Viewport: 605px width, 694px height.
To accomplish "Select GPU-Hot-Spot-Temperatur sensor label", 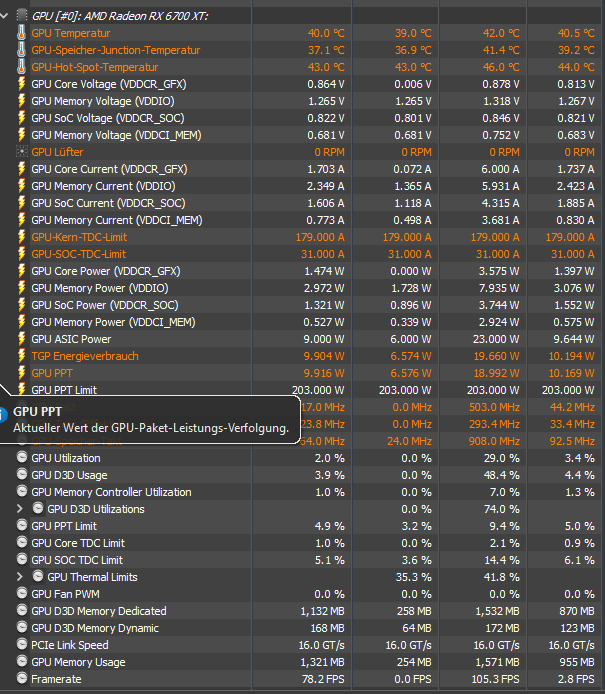I will point(95,67).
